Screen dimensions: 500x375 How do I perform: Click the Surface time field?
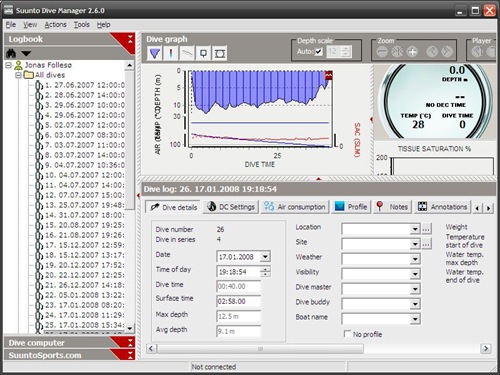pyautogui.click(x=239, y=301)
